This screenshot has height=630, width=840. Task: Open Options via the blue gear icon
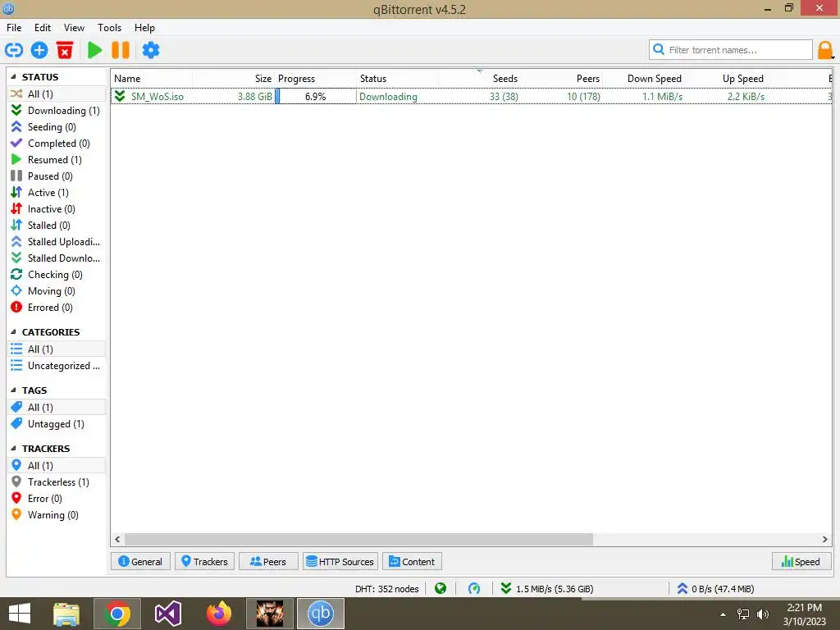click(151, 50)
